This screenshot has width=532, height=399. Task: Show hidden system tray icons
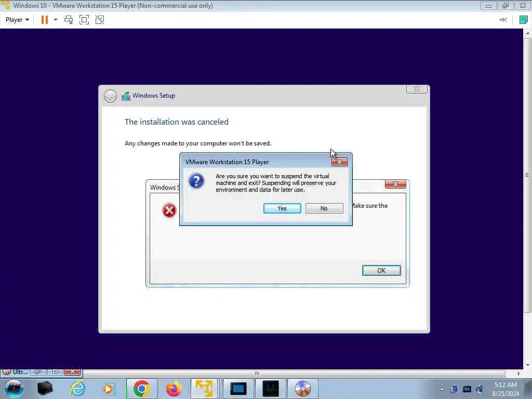tap(442, 389)
